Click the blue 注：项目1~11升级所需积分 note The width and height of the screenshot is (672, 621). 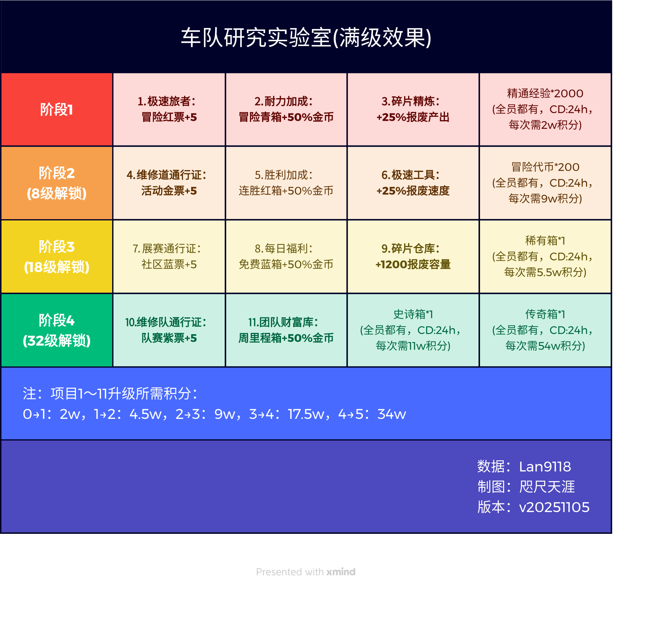214,404
